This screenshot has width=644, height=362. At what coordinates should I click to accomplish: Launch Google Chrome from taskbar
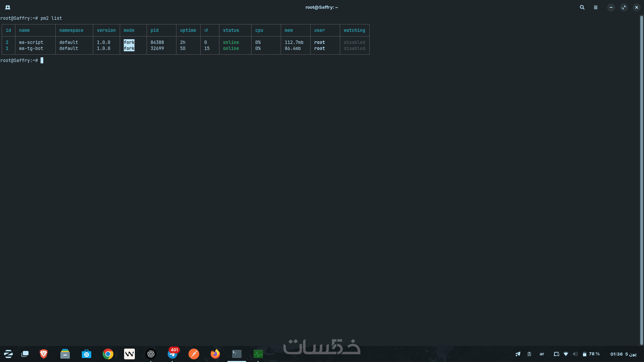(x=108, y=354)
